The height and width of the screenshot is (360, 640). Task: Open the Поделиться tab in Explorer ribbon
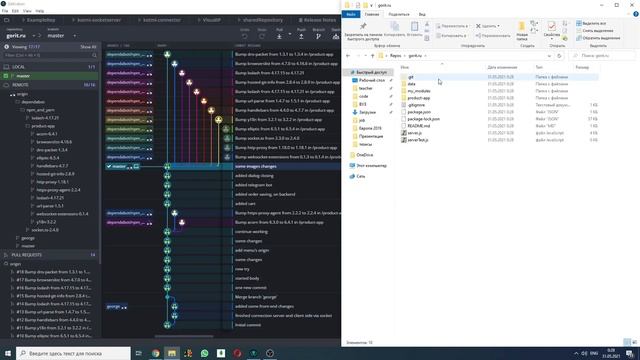tap(399, 14)
